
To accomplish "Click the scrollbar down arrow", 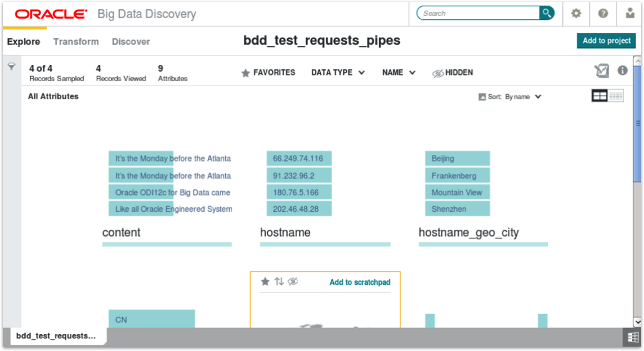I will (637, 322).
